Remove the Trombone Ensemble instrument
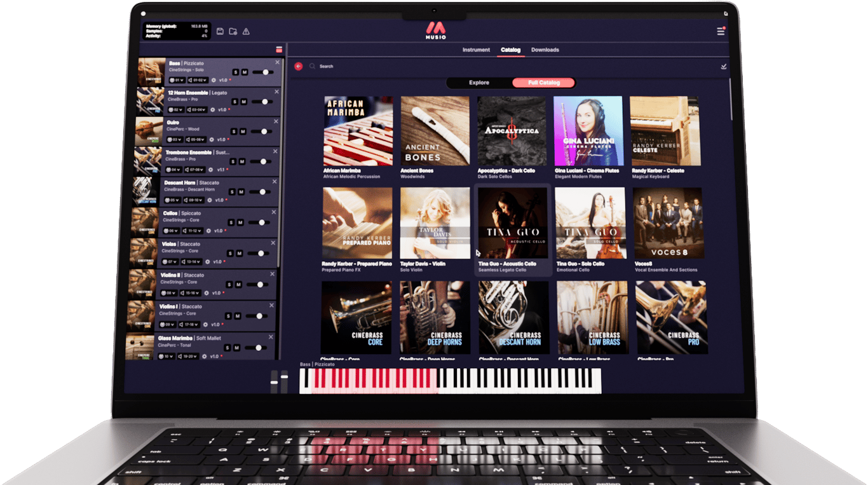The image size is (868, 485). pyautogui.click(x=275, y=151)
